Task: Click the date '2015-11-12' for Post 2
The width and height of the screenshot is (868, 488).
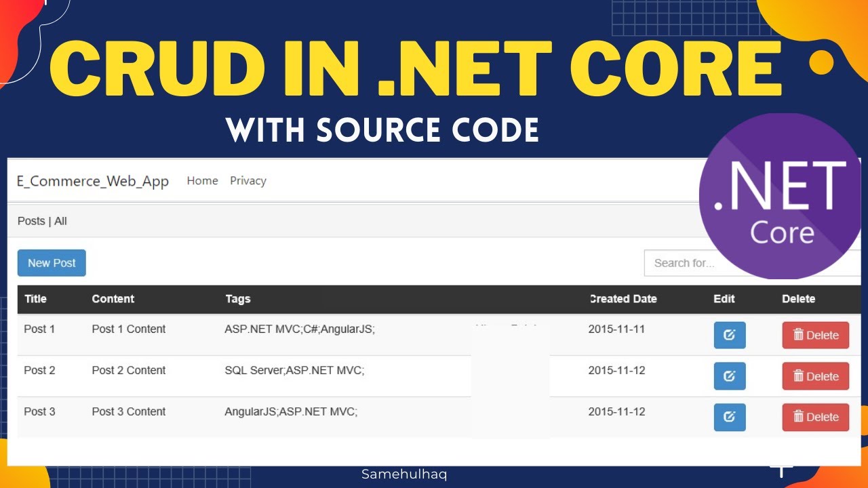Action: pyautogui.click(x=616, y=371)
